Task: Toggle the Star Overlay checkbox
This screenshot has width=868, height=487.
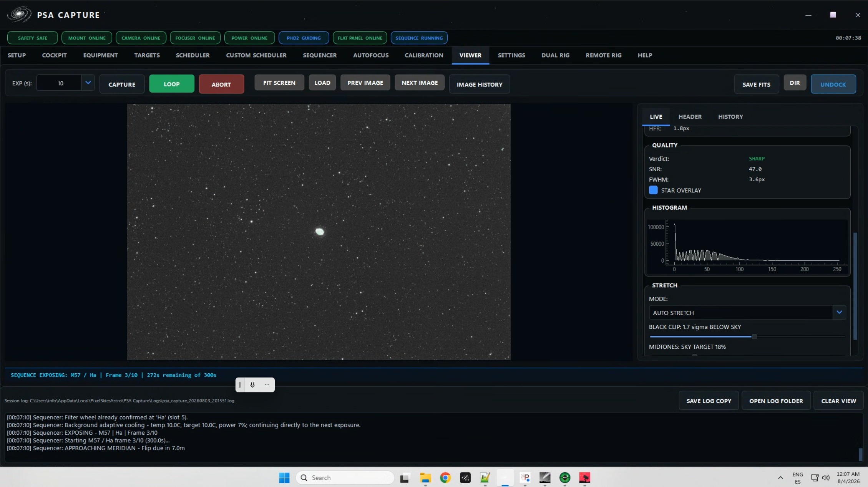Action: [x=653, y=190]
